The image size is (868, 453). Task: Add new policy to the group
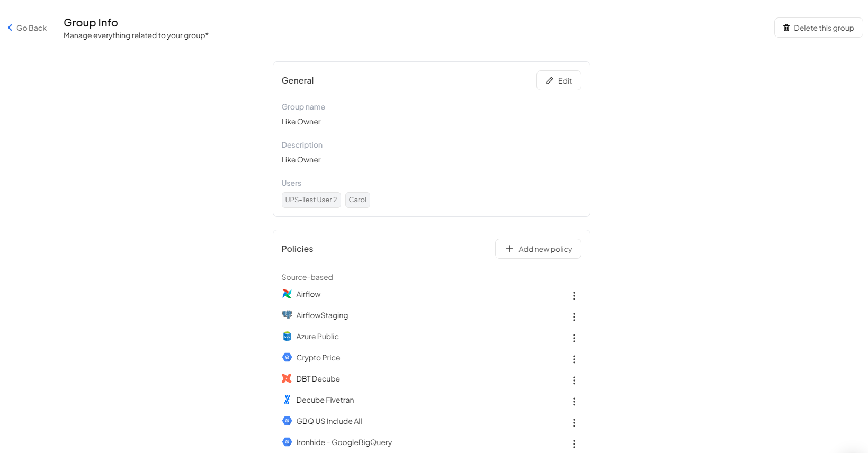(x=538, y=249)
